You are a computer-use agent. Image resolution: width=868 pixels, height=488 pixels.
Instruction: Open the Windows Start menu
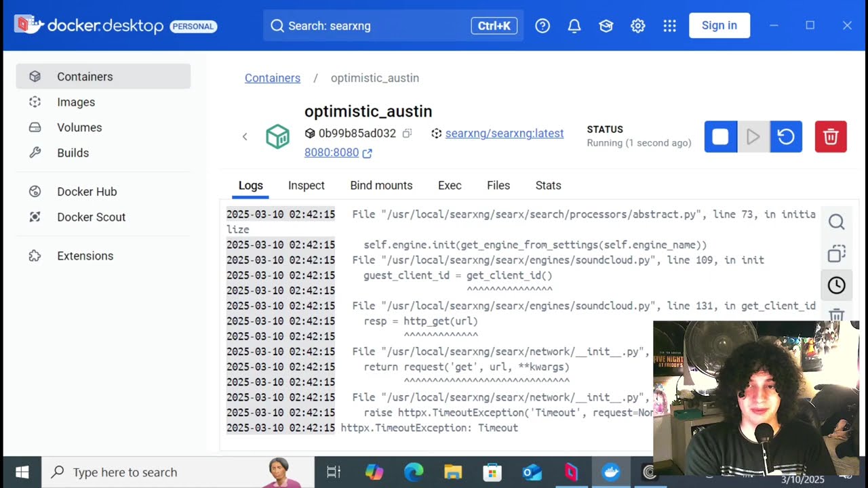point(22,472)
